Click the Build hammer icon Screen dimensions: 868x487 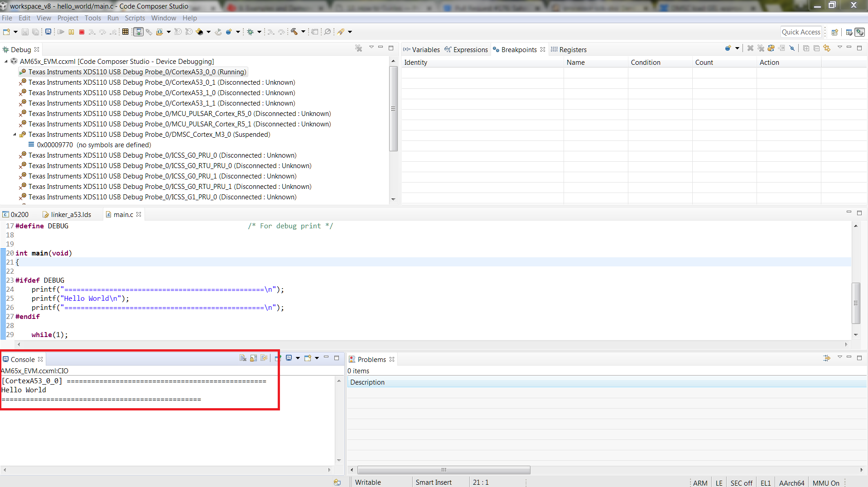tap(294, 32)
